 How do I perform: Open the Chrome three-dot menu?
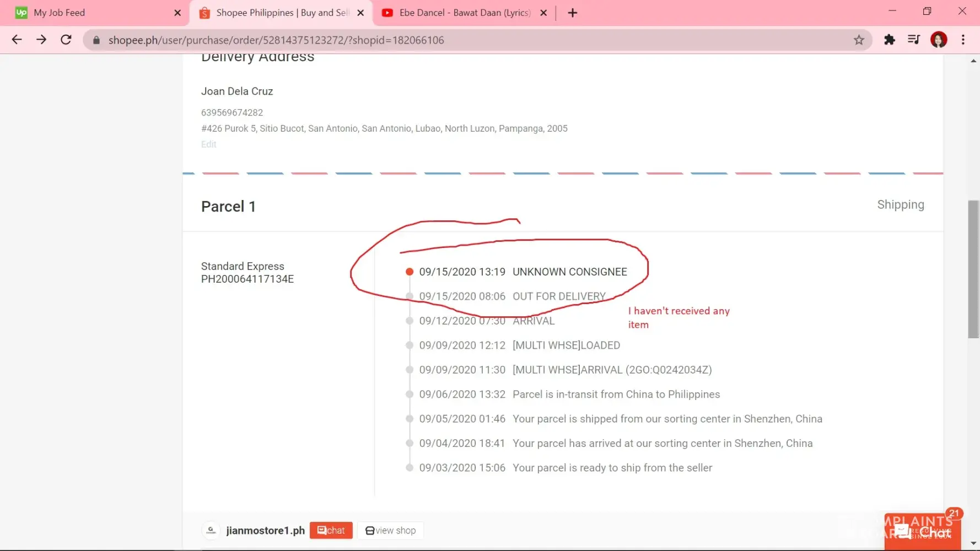point(963,40)
